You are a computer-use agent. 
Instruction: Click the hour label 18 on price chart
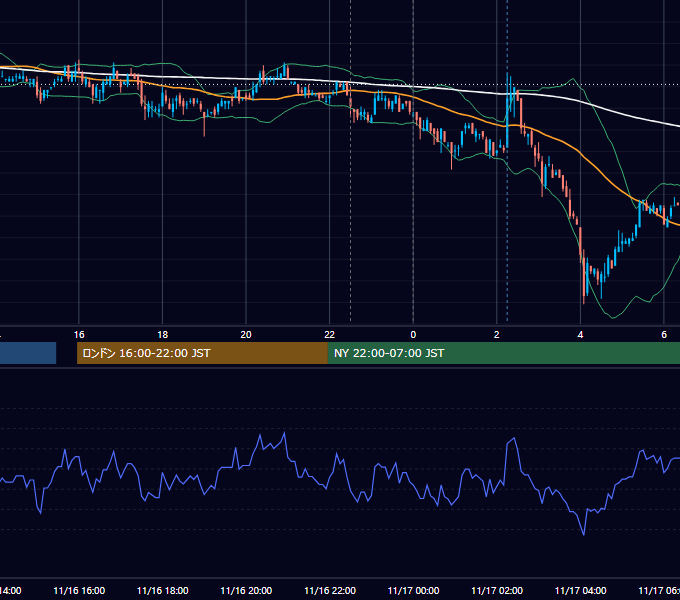[x=163, y=335]
